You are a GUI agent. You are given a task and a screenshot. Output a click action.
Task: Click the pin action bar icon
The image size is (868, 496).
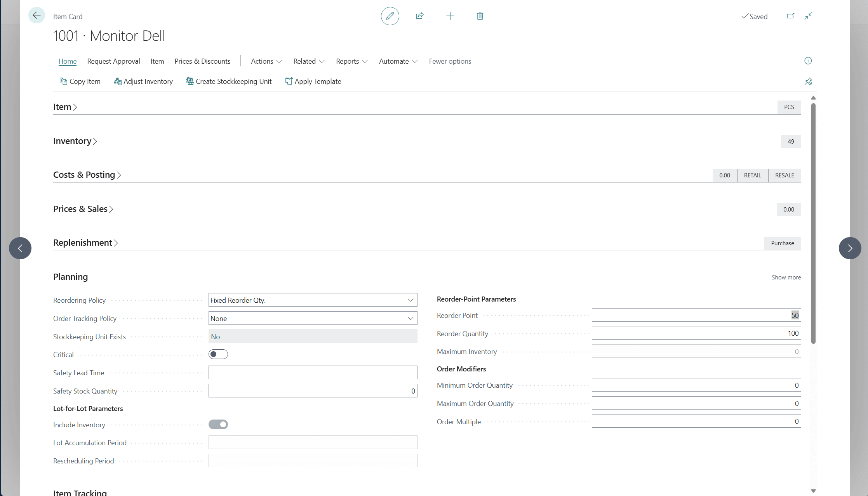(x=808, y=82)
